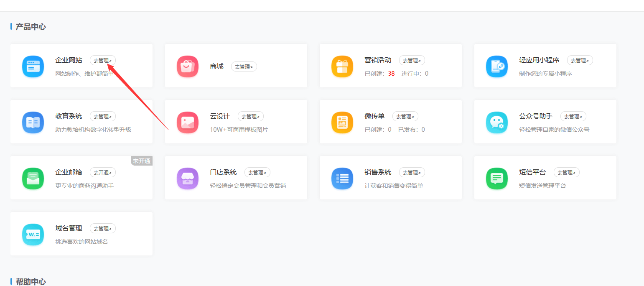The image size is (644, 286).
Task: Go manage 营销活动 via 去管理
Action: 412,60
